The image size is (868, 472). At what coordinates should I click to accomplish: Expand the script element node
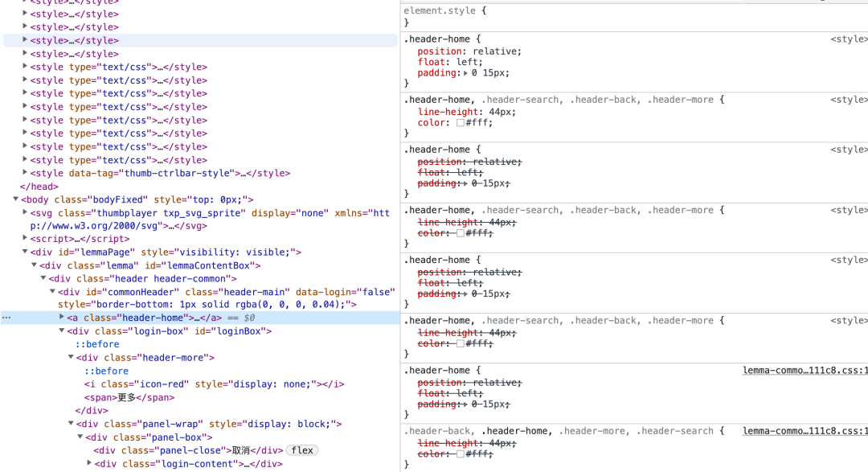pos(25,238)
